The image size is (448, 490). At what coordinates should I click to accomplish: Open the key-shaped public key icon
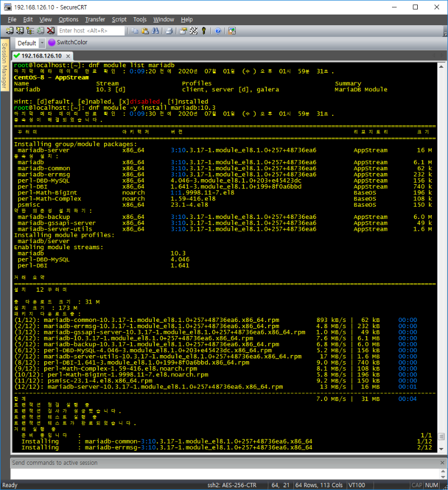coord(204,31)
